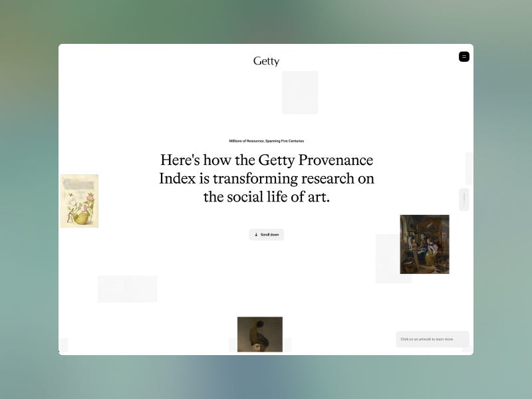
Task: Click the 'Here's how the Getty Provenance Index' headline
Action: pos(267,178)
